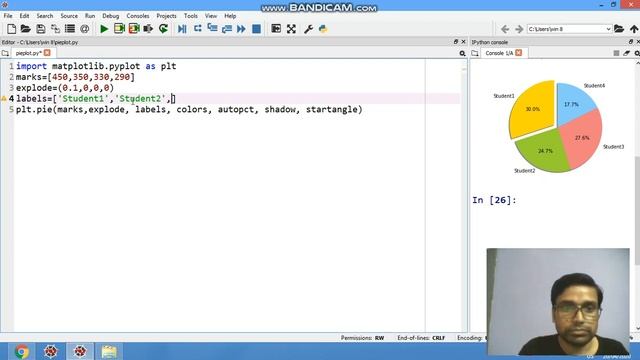Open file using the folder toolbar icon
The image size is (640, 360).
(x=26, y=29)
